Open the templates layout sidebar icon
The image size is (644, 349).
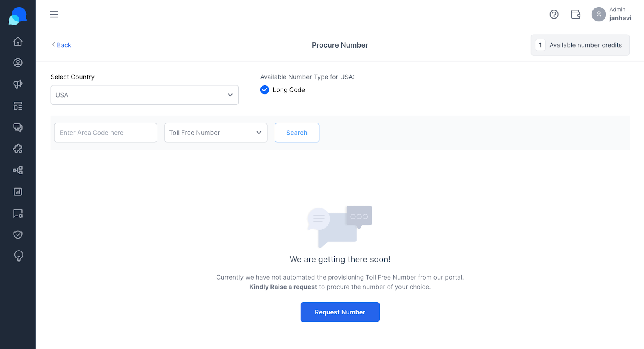(18, 106)
